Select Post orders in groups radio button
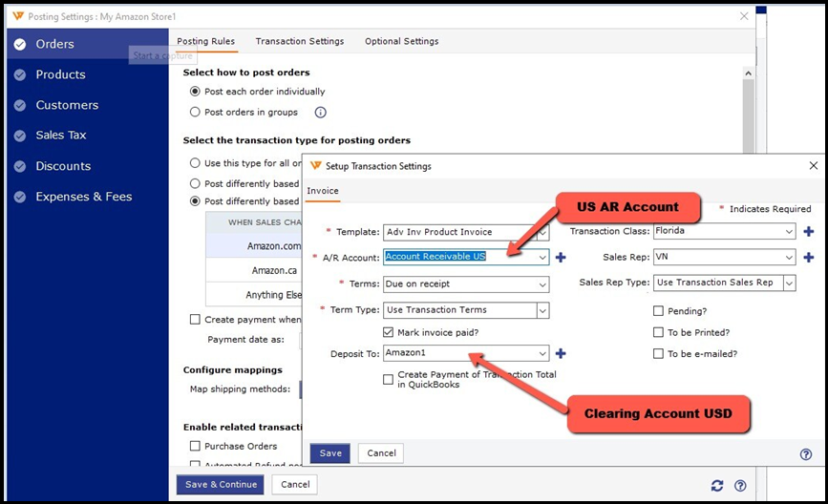The width and height of the screenshot is (828, 504). [x=196, y=113]
